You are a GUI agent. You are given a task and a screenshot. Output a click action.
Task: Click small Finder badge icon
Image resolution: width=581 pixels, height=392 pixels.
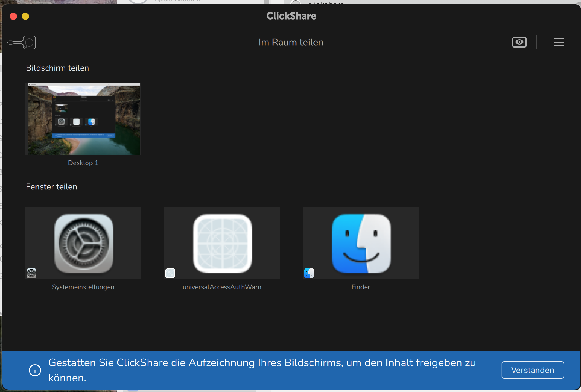point(309,273)
